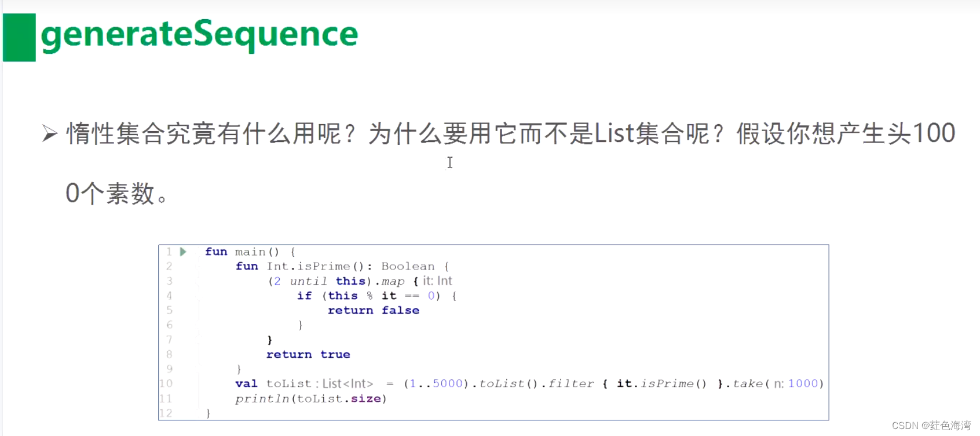Screen dimensions: 980x436
Task: Click the 'until' keyword on line 3
Action: pyautogui.click(x=308, y=281)
